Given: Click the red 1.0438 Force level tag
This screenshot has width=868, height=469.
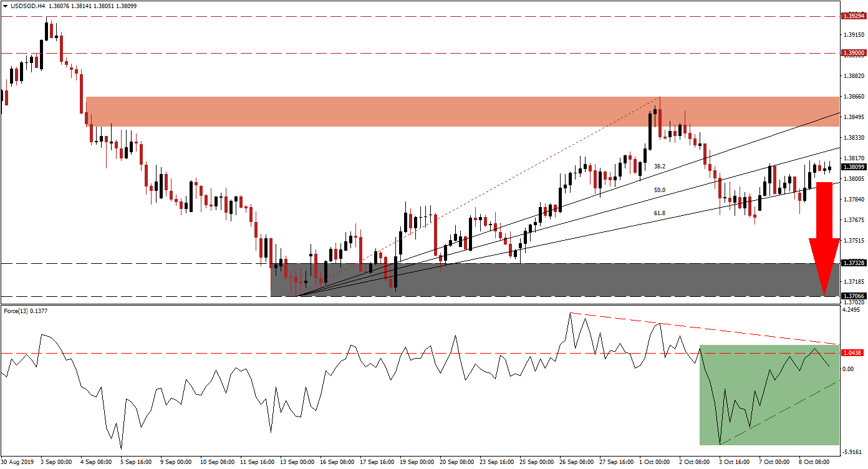Looking at the screenshot, I should pyautogui.click(x=854, y=353).
